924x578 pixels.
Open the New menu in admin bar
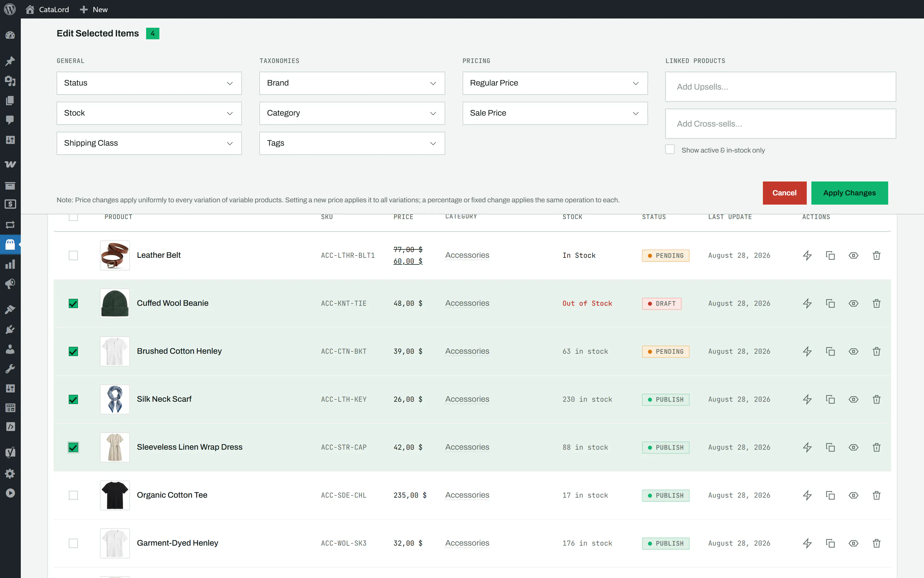(94, 9)
